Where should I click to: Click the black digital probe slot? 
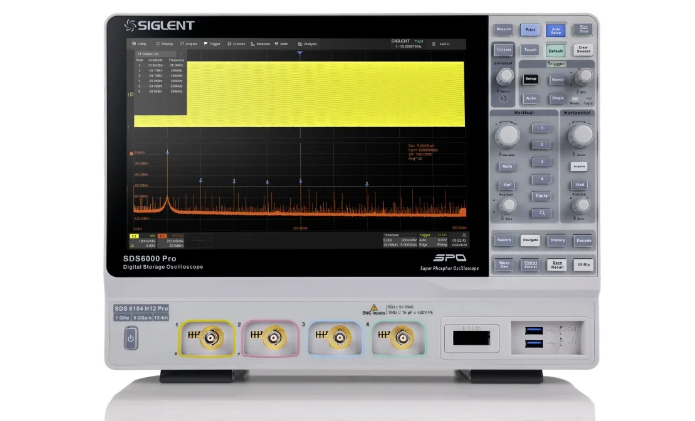click(471, 338)
